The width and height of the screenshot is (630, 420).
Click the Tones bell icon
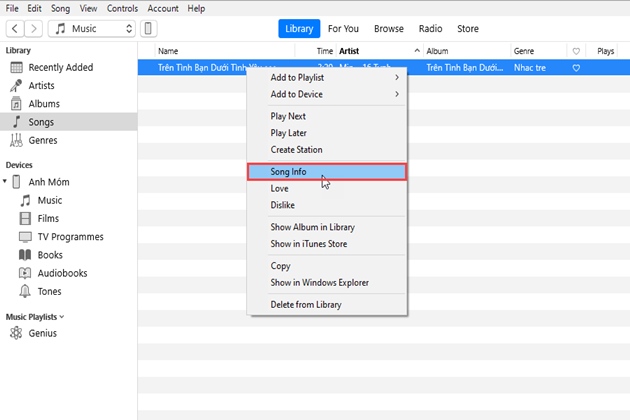tap(27, 291)
